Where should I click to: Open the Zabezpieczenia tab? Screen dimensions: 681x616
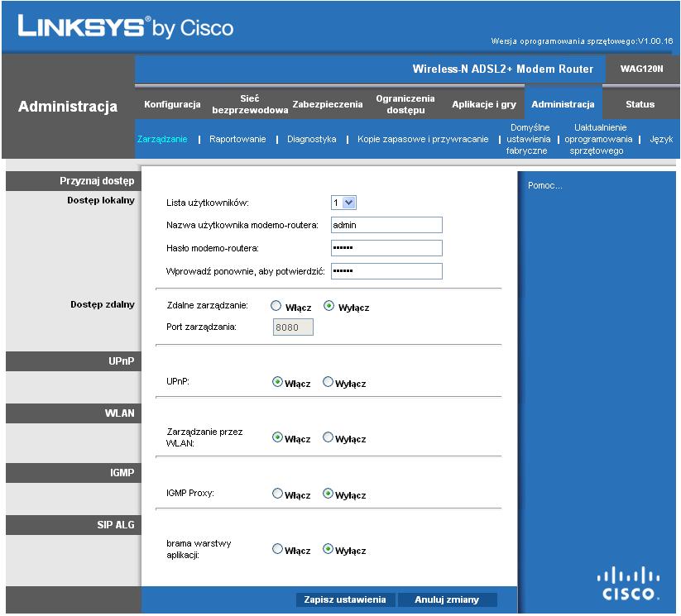(328, 104)
